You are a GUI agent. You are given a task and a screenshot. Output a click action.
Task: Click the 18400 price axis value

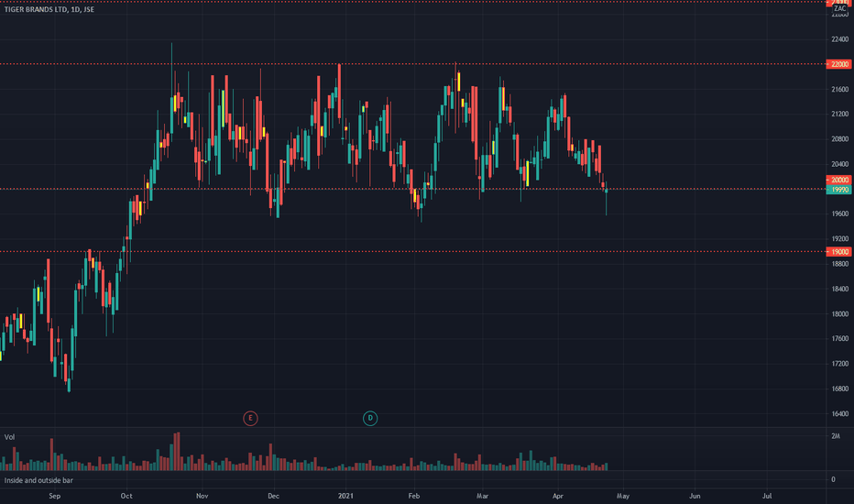pos(840,289)
